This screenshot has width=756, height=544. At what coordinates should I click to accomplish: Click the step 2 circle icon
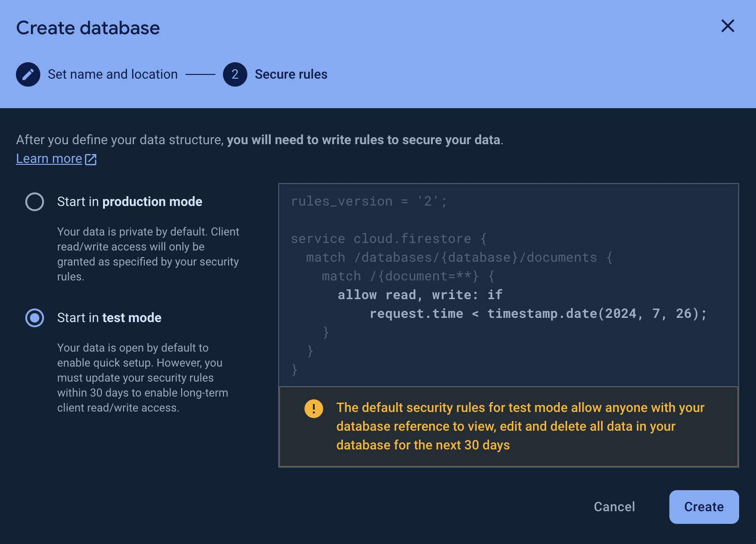tap(235, 74)
